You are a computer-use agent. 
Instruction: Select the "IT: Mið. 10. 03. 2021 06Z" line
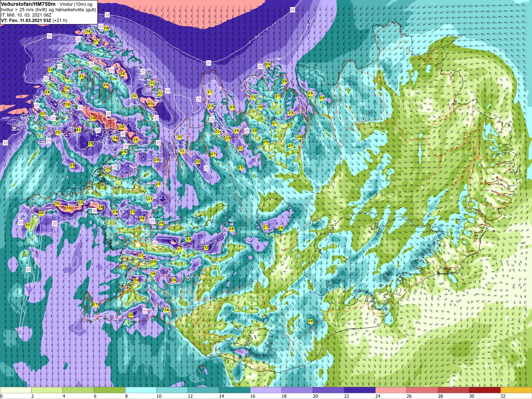pos(26,15)
